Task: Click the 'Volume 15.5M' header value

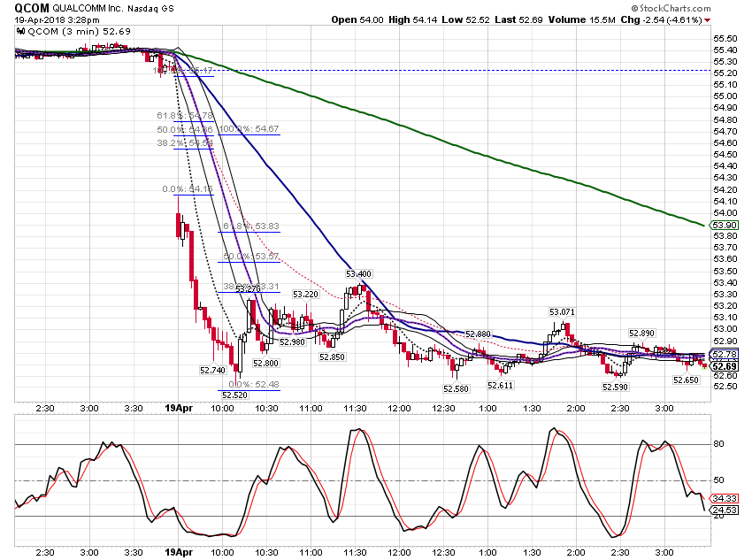Action: point(581,19)
